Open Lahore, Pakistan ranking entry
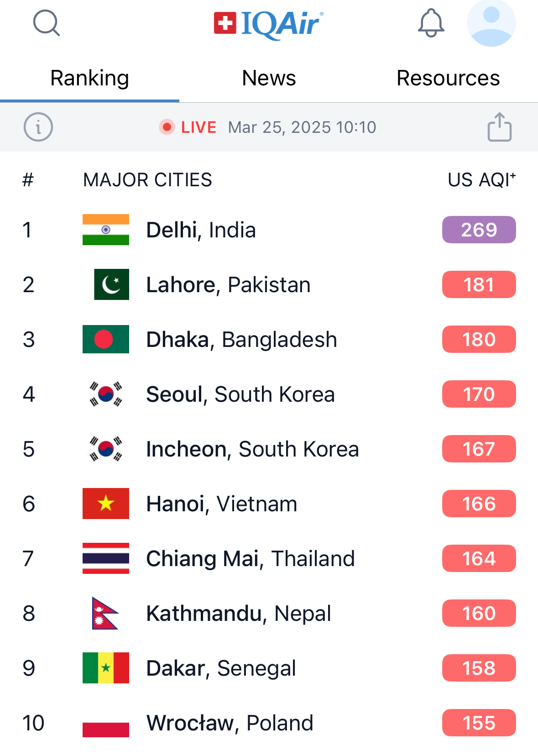Image resolution: width=538 pixels, height=756 pixels. coord(228,284)
